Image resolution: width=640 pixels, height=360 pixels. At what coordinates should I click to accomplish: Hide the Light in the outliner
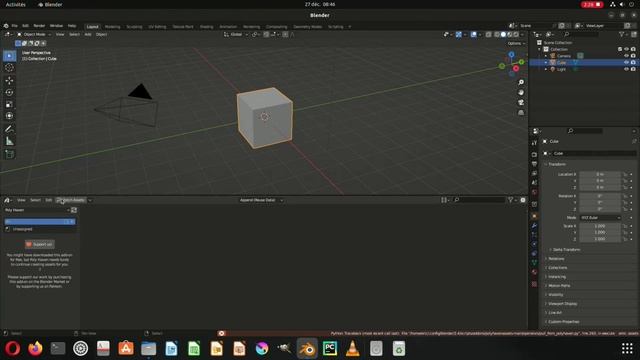coord(626,69)
